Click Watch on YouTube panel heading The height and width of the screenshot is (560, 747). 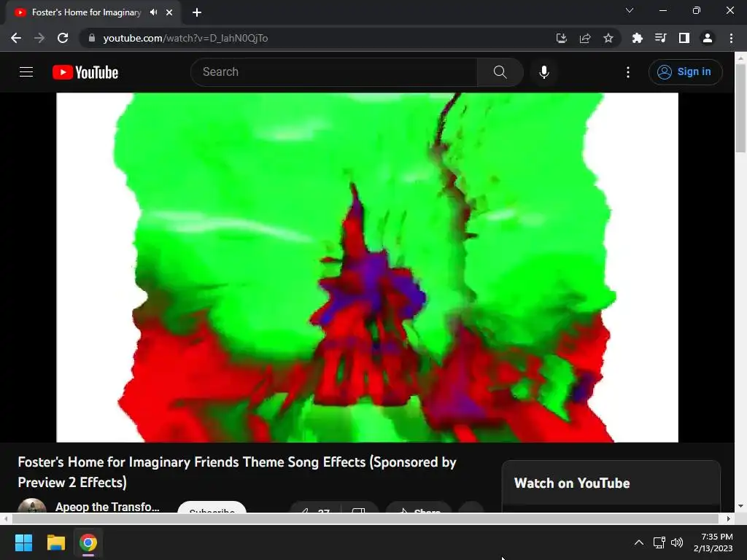(572, 483)
